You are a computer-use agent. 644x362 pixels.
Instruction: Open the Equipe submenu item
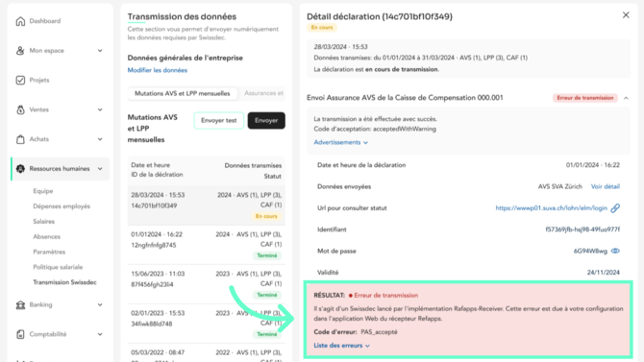[x=43, y=191]
